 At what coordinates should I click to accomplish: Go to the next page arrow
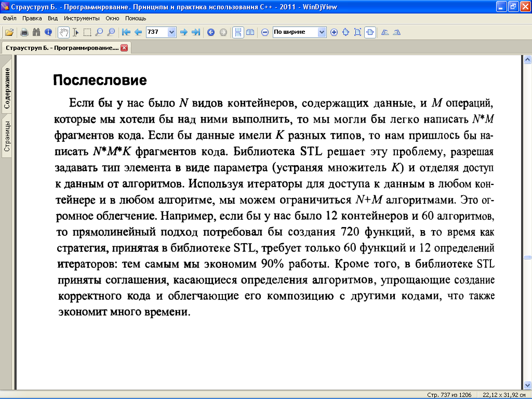coord(183,32)
